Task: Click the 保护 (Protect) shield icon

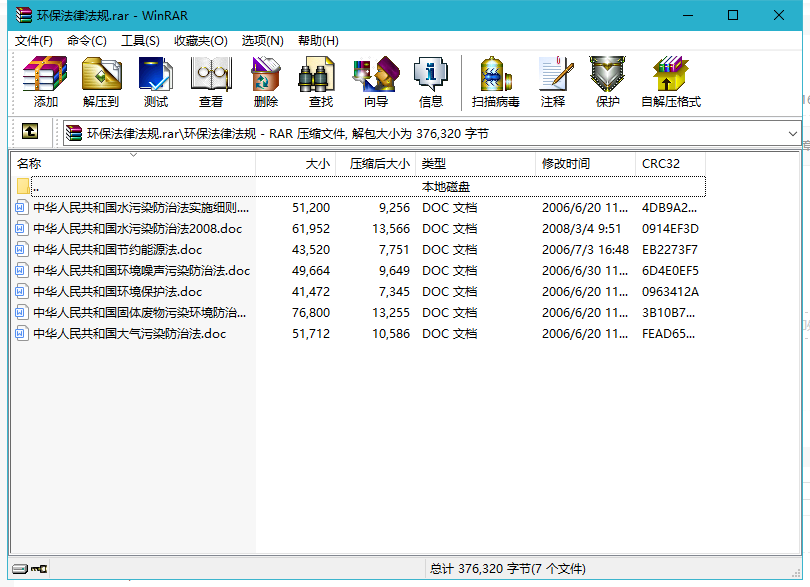Action: [608, 74]
